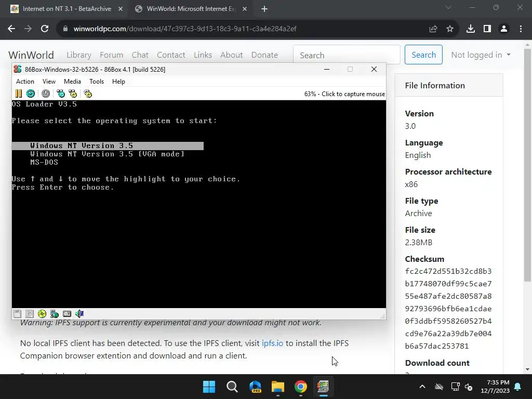The height and width of the screenshot is (399, 532).
Task: Send Ctrl+Alt+Del via 86Box toolbar icon
Action: point(61,94)
